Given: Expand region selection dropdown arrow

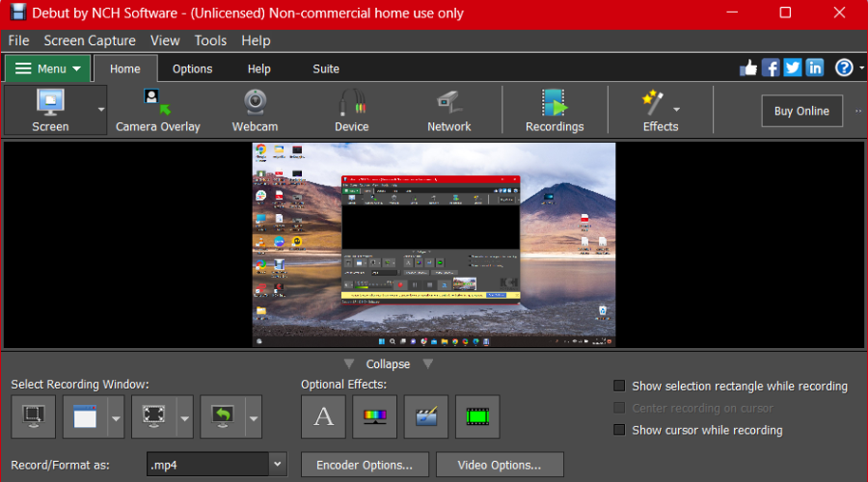Looking at the screenshot, I should click(185, 418).
